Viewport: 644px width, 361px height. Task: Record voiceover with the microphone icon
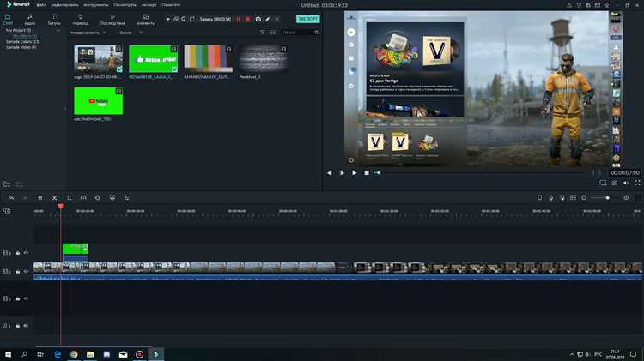(x=550, y=198)
